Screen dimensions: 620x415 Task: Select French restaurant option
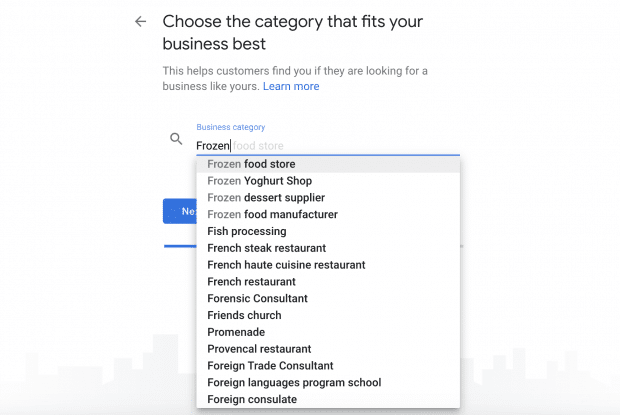251,282
